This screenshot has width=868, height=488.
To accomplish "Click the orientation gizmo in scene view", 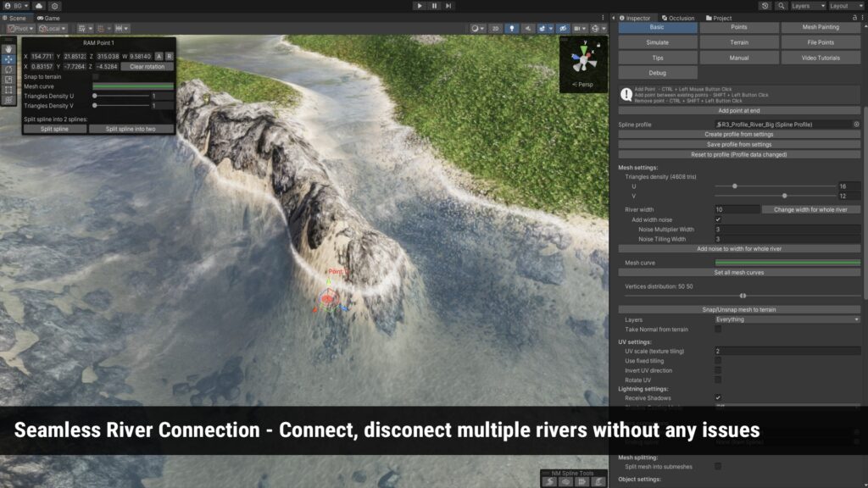I will pos(584,61).
